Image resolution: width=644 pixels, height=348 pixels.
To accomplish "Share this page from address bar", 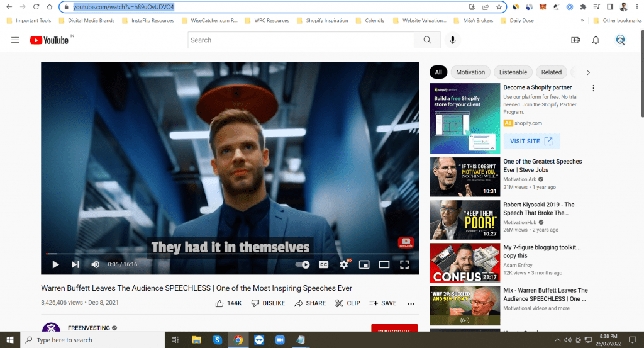I will pos(486,7).
